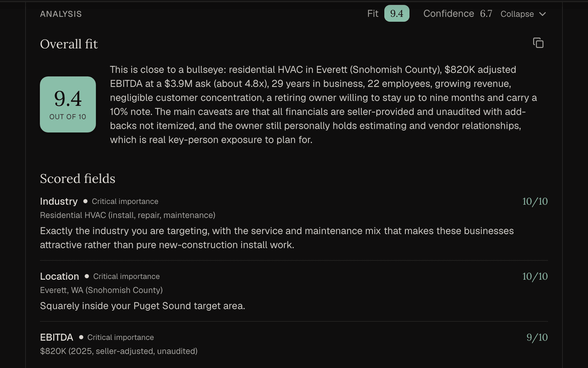Select the Overall fit heading
Image resolution: width=588 pixels, height=368 pixels.
pos(69,44)
